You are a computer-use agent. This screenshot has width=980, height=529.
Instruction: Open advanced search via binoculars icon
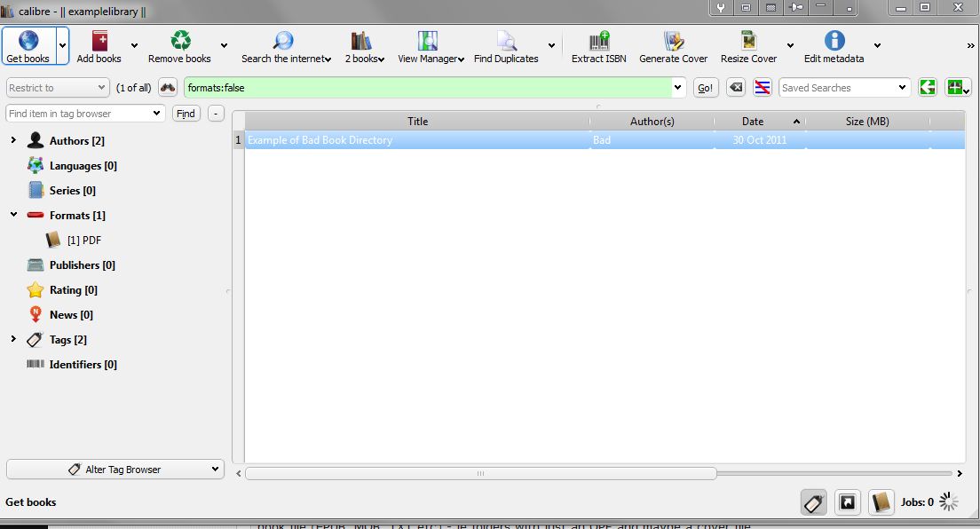click(168, 88)
